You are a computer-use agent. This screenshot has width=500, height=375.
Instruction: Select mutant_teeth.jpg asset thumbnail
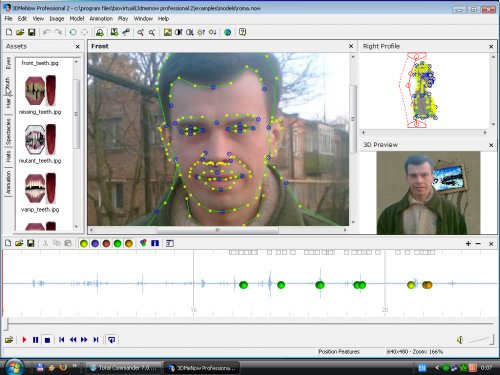(x=40, y=139)
